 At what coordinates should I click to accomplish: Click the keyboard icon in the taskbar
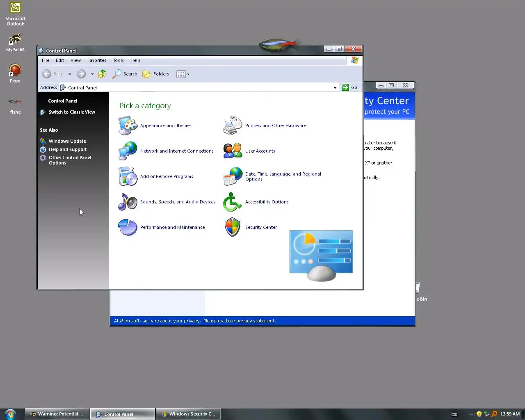coord(454,414)
